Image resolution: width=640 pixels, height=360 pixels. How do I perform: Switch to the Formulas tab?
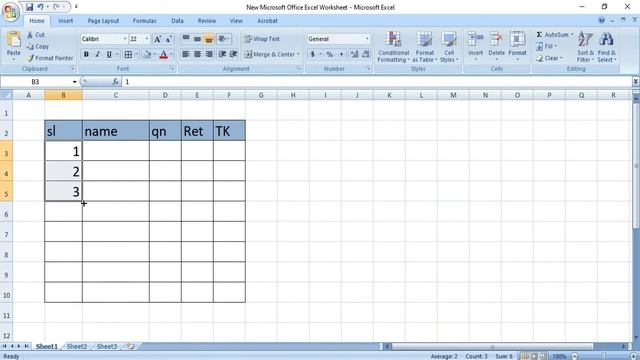click(x=144, y=20)
